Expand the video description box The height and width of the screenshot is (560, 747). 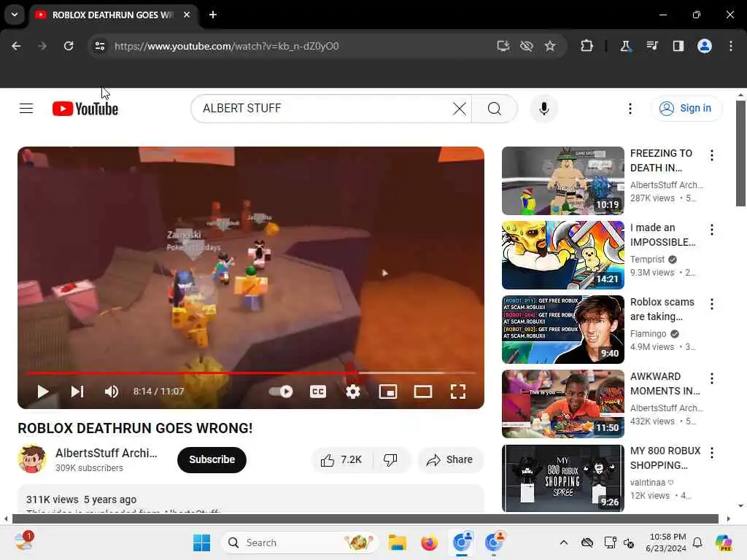pos(251,499)
